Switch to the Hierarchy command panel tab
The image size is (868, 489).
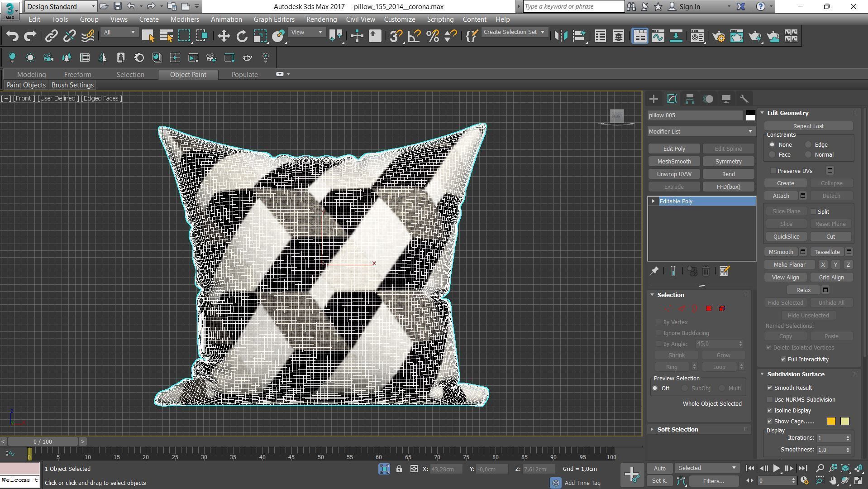pyautogui.click(x=690, y=99)
